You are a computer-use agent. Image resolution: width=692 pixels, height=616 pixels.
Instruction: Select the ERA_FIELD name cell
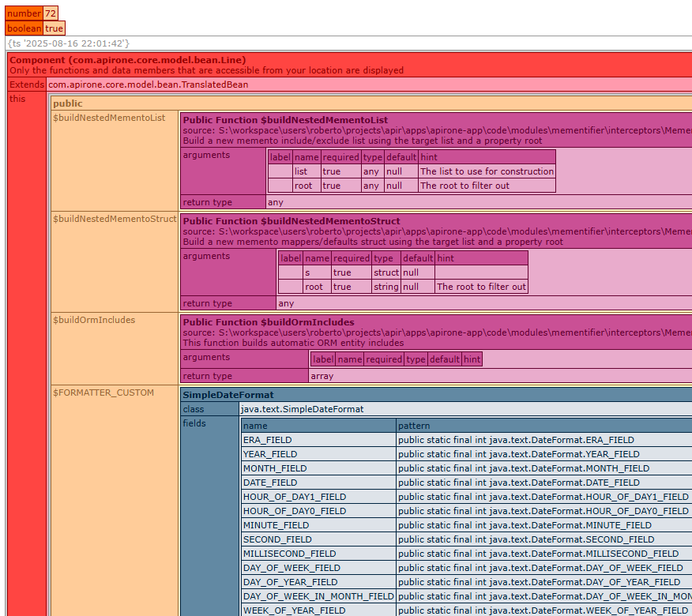[x=267, y=440]
